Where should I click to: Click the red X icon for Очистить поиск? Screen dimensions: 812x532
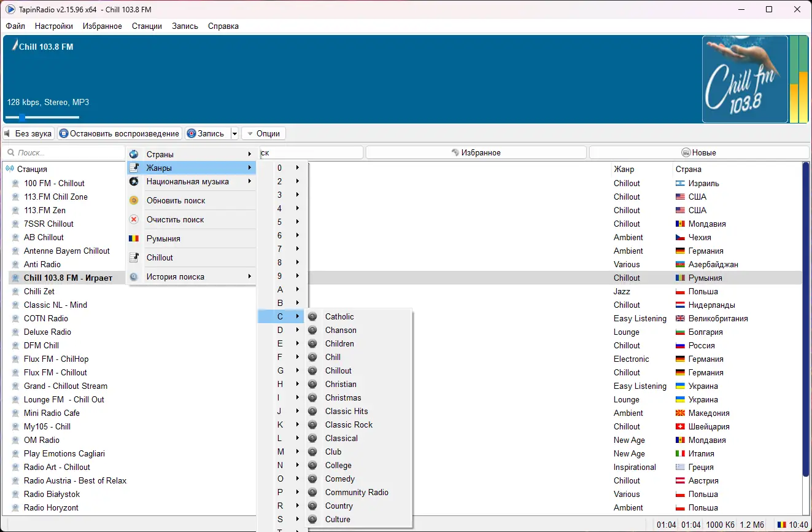pos(134,219)
